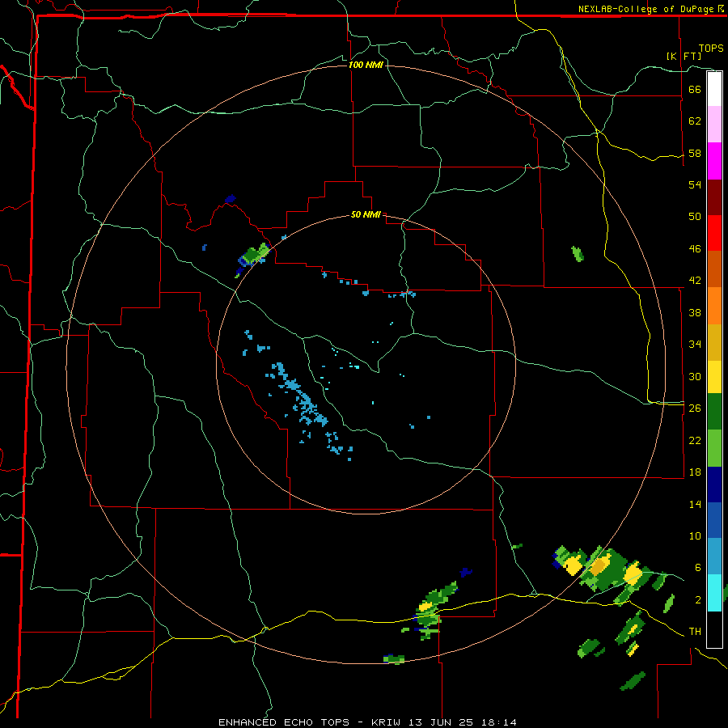Click the '[K FT]' units label
Image resolution: width=728 pixels, height=728 pixels.
coord(684,56)
